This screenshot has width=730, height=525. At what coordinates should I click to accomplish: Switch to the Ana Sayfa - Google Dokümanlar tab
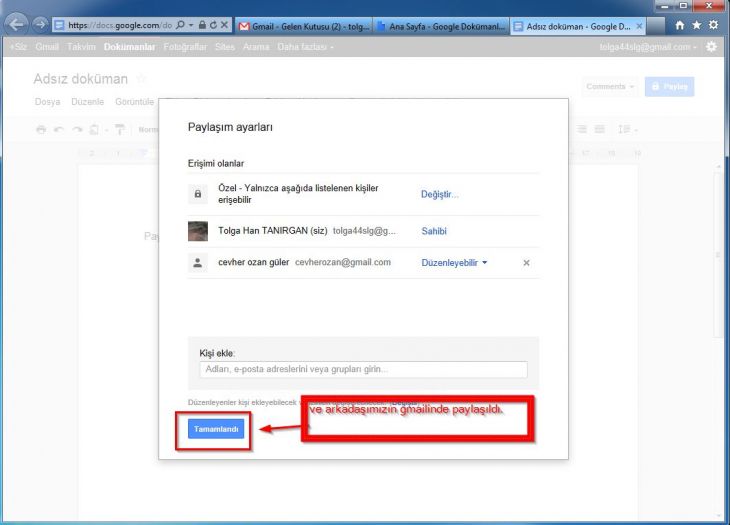click(x=441, y=27)
